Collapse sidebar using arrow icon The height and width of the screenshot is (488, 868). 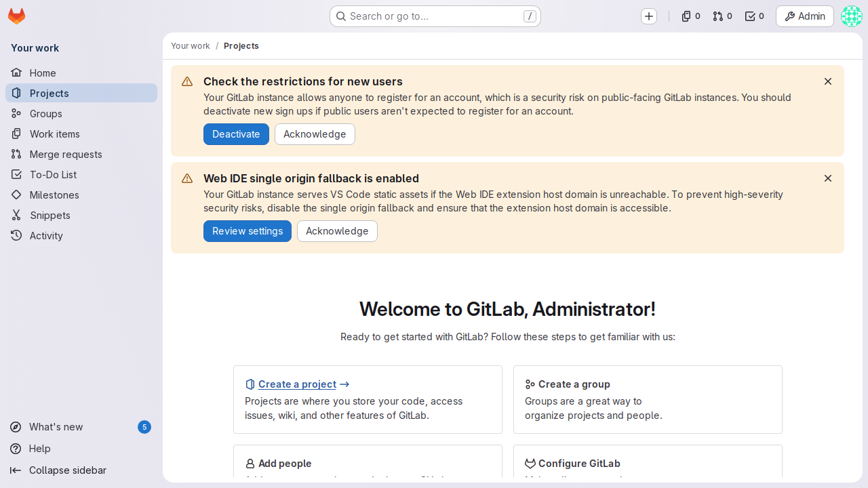[16, 470]
